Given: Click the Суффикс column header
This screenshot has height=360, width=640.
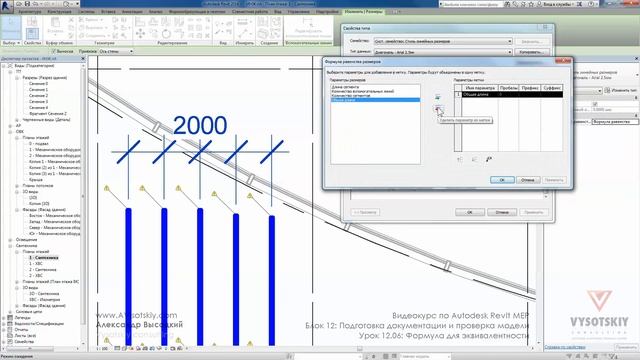Looking at the screenshot, I should pyautogui.click(x=552, y=88).
